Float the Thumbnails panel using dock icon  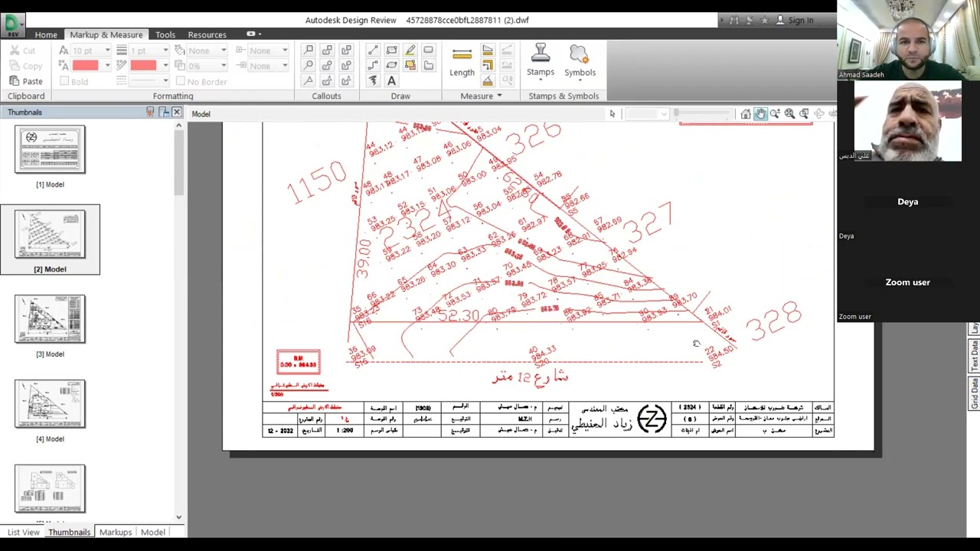click(164, 112)
